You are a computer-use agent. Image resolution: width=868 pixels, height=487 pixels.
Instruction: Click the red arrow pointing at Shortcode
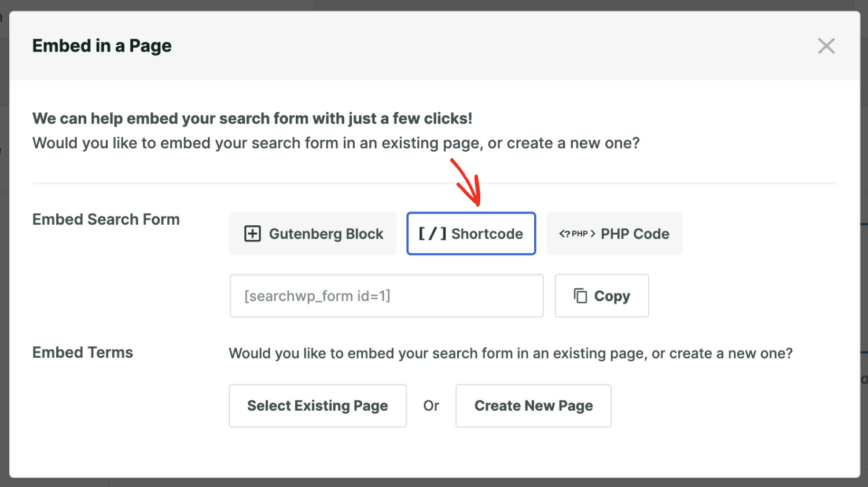(x=466, y=182)
